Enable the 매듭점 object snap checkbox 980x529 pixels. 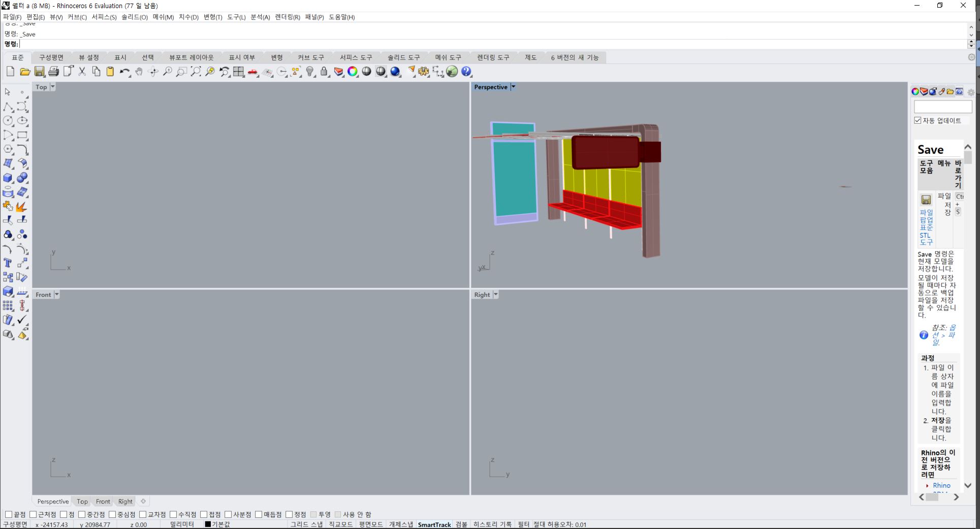(x=259, y=514)
